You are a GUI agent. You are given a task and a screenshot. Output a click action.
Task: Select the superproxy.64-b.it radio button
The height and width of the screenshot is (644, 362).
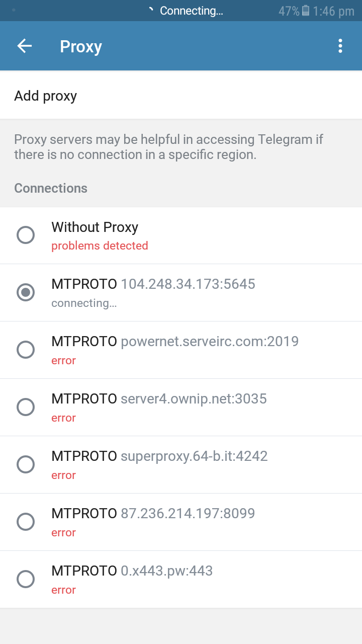(26, 464)
